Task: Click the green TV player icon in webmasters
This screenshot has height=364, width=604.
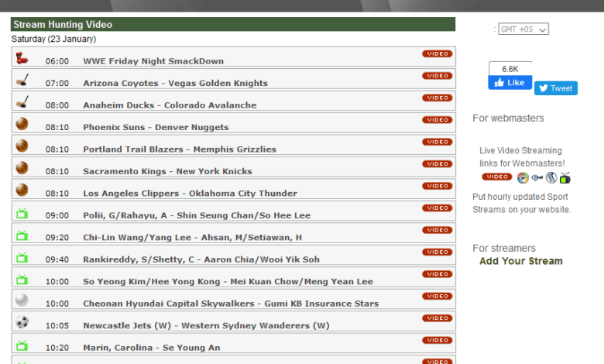Action: click(565, 177)
